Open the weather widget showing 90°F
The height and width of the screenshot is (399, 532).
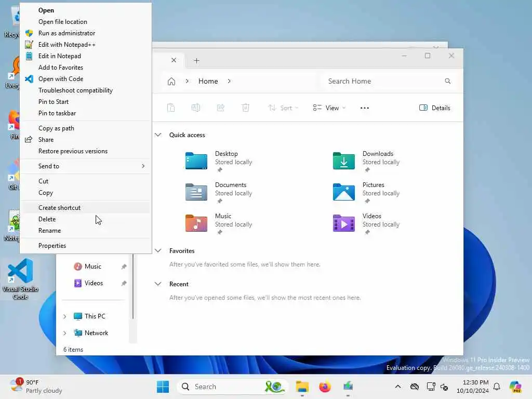[36, 387]
